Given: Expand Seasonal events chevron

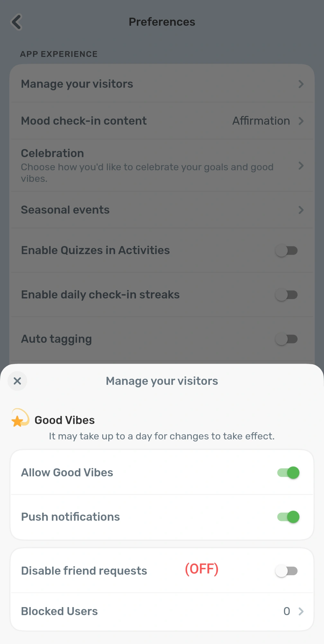Looking at the screenshot, I should pyautogui.click(x=301, y=210).
